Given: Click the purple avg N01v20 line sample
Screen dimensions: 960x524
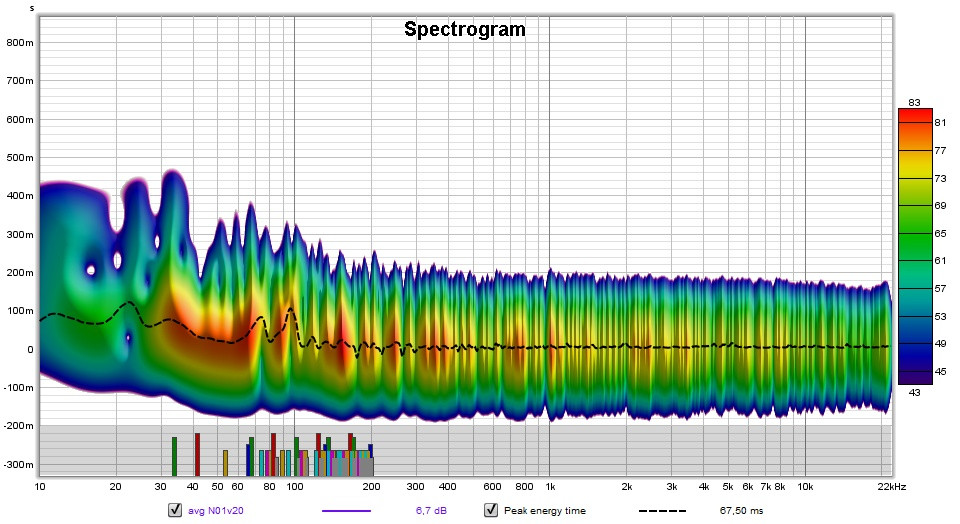Looking at the screenshot, I should (x=346, y=510).
